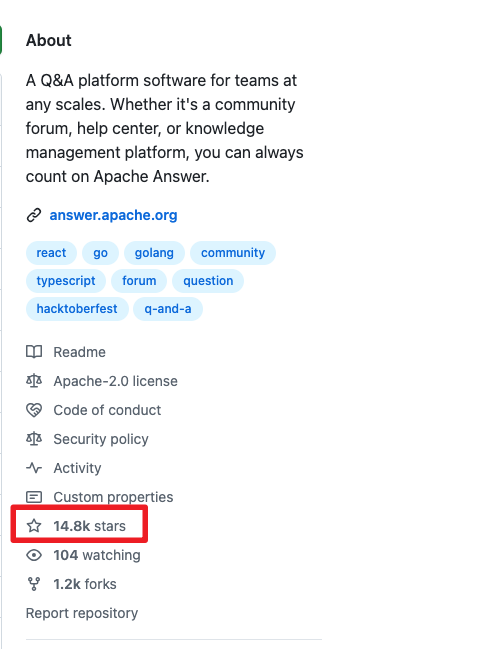Select the q-and-a topic tag

pos(168,309)
